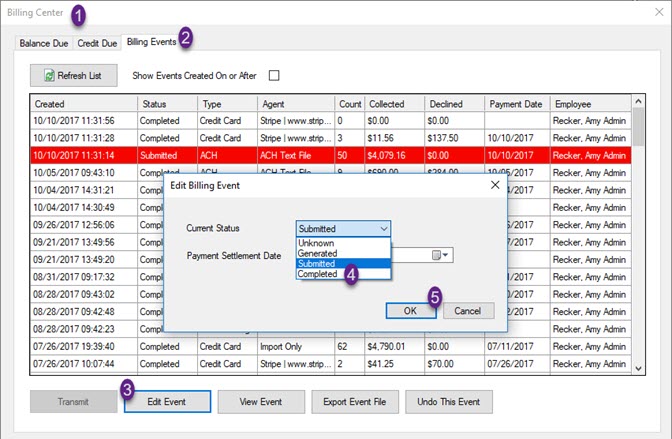The height and width of the screenshot is (439, 672).
Task: Click Export Event File button
Action: [x=355, y=402]
